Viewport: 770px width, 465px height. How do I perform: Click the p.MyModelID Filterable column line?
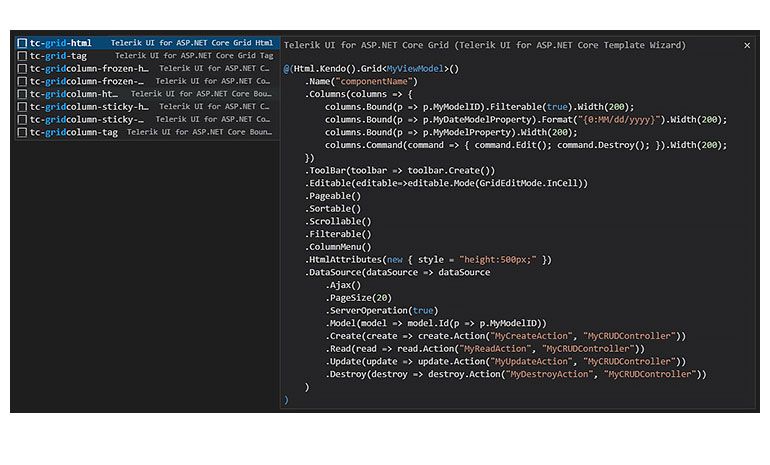point(479,107)
